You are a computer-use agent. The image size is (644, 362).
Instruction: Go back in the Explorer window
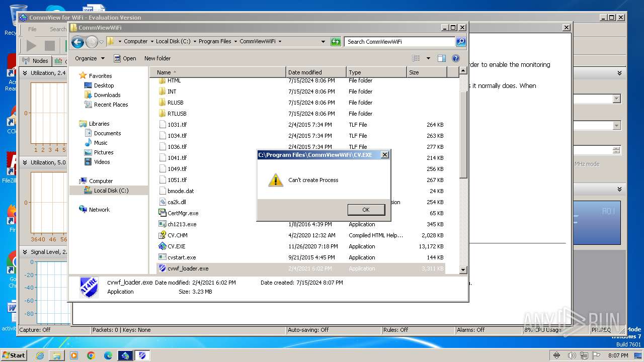pos(77,42)
